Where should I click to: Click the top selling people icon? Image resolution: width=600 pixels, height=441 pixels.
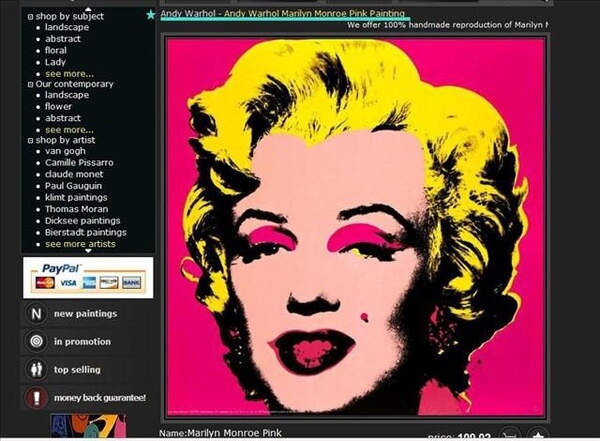click(36, 370)
